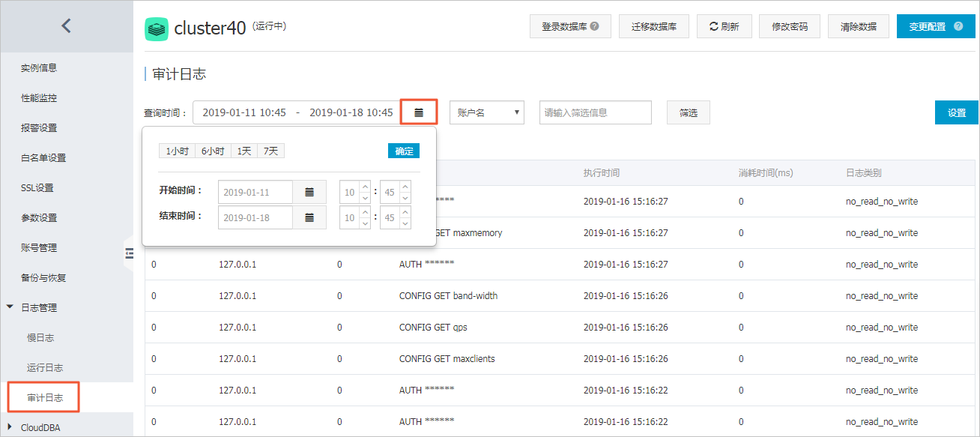This screenshot has width=980, height=437.
Task: Click help icon on 登录数据库 button
Action: click(x=594, y=26)
